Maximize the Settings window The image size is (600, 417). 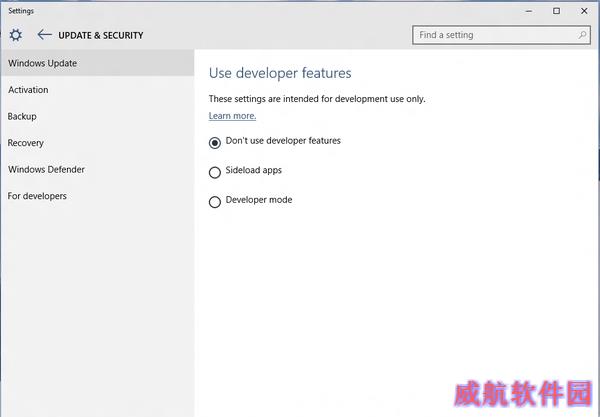pyautogui.click(x=556, y=11)
